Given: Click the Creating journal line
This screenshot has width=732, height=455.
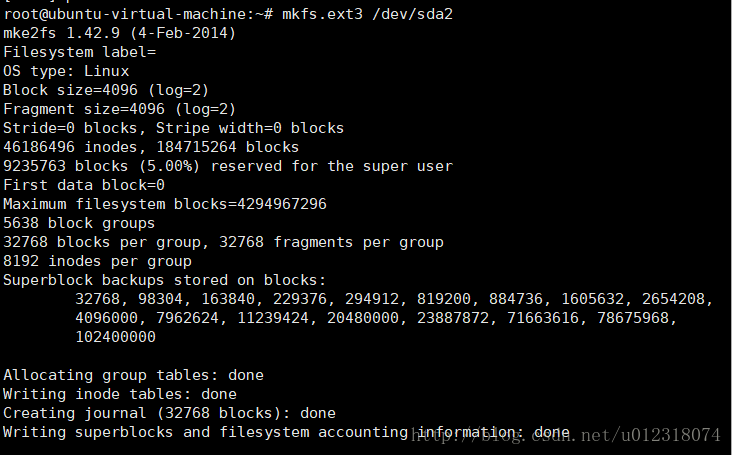Looking at the screenshot, I should pos(169,413).
